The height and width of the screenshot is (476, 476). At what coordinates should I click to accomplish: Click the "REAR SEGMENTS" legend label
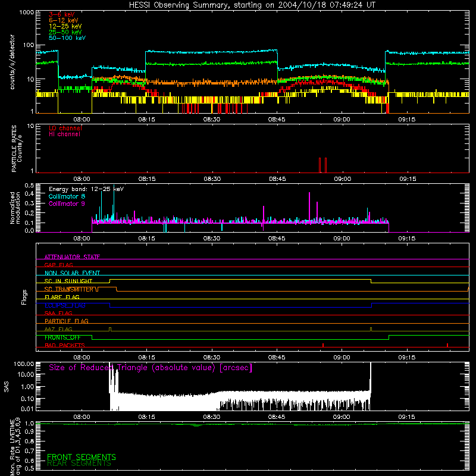[79, 464]
